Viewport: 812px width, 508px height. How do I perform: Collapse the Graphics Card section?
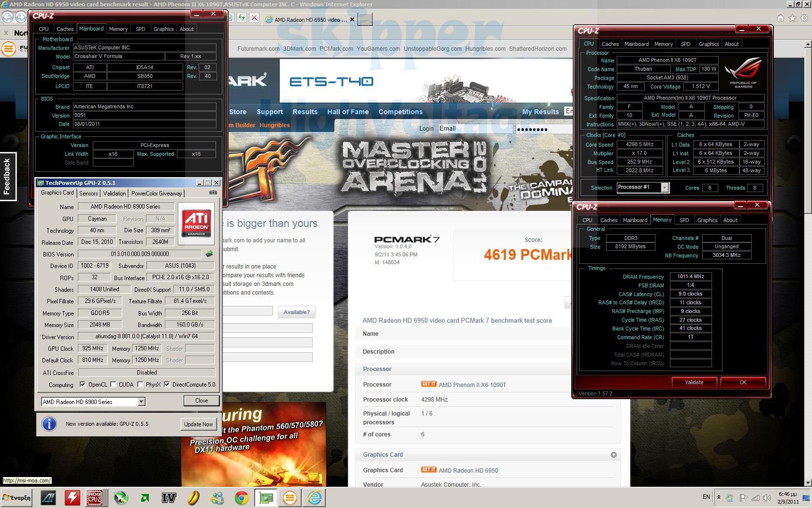pyautogui.click(x=613, y=455)
